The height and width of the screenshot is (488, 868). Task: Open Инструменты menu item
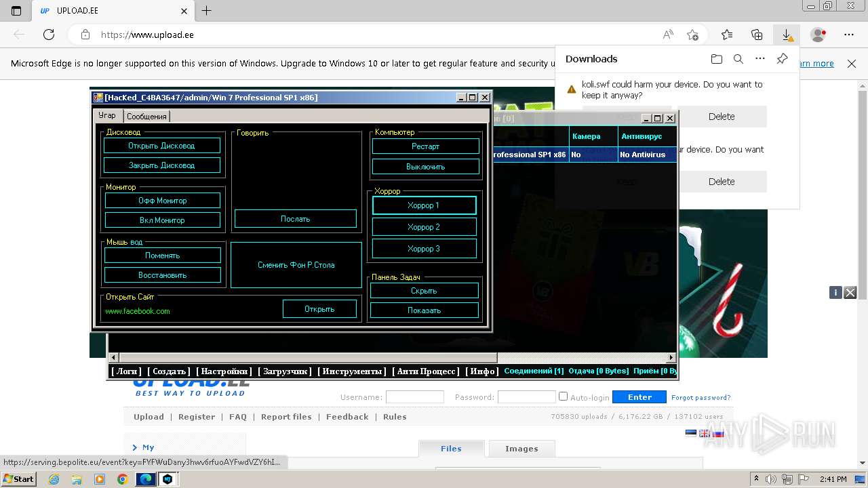[352, 371]
